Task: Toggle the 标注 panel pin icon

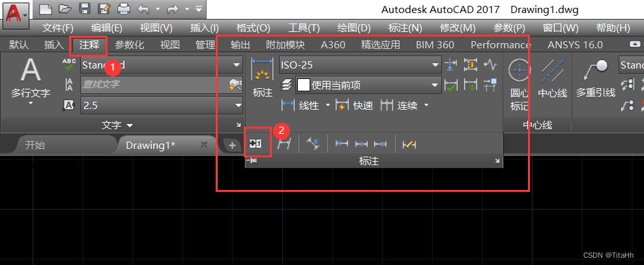Action: 252,161
